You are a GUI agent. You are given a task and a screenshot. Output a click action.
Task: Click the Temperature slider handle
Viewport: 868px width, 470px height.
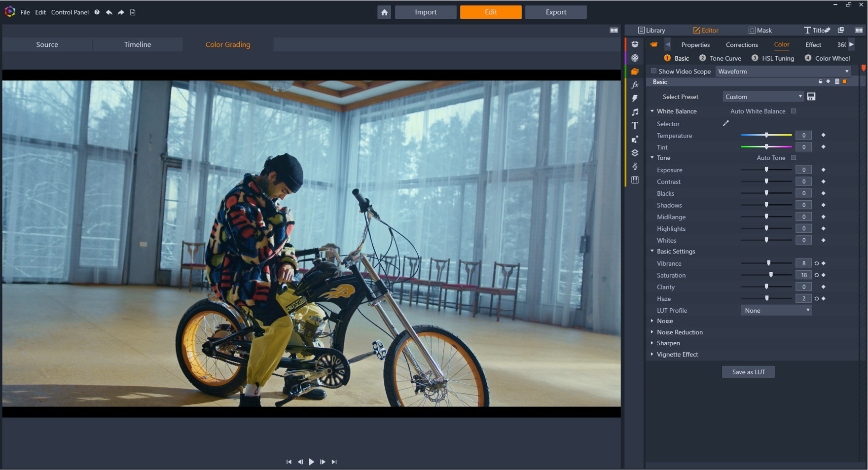[766, 135]
